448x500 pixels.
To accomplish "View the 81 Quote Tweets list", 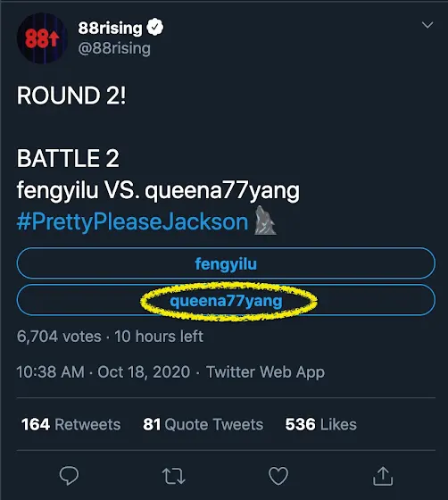I will pos(203,424).
